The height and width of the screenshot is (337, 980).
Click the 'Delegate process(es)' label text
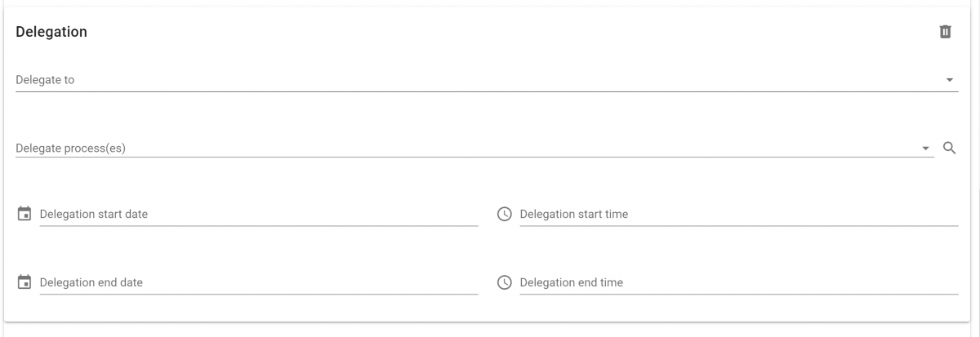click(x=70, y=149)
